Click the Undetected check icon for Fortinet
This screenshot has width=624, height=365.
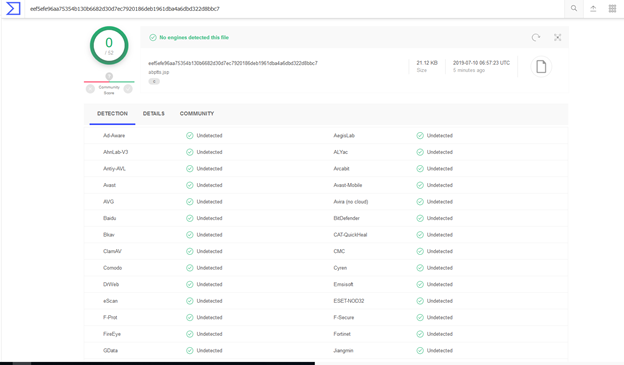coord(420,334)
